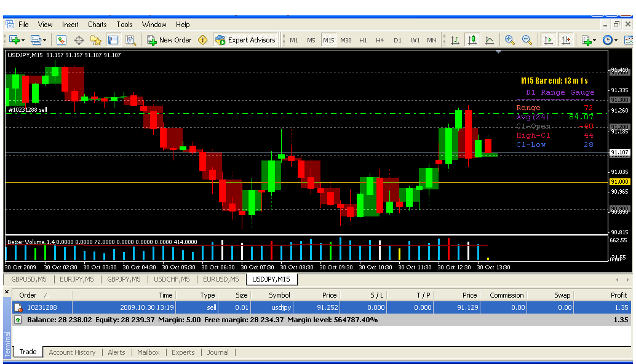
Task: Toggle the Terminal panel toolbar button
Action: pos(113,40)
